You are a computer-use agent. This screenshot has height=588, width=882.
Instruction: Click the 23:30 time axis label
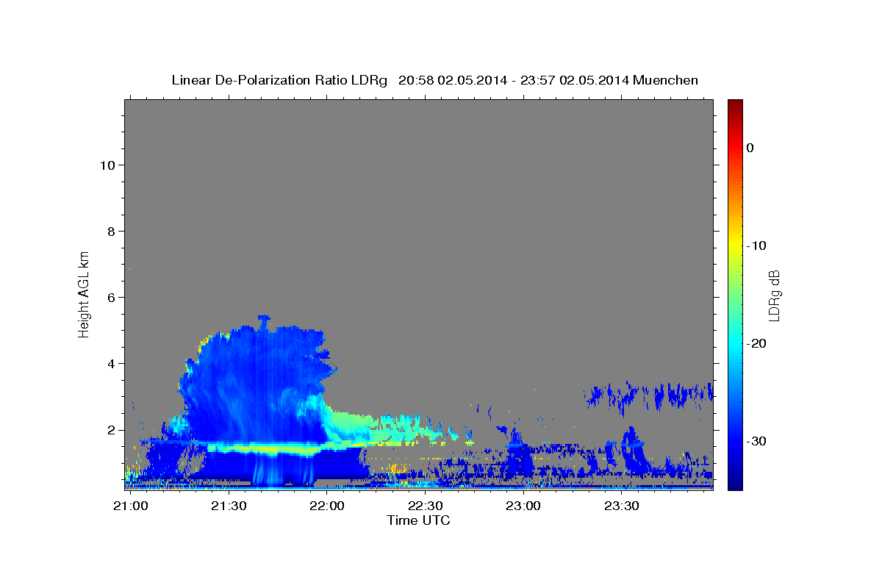(x=621, y=506)
